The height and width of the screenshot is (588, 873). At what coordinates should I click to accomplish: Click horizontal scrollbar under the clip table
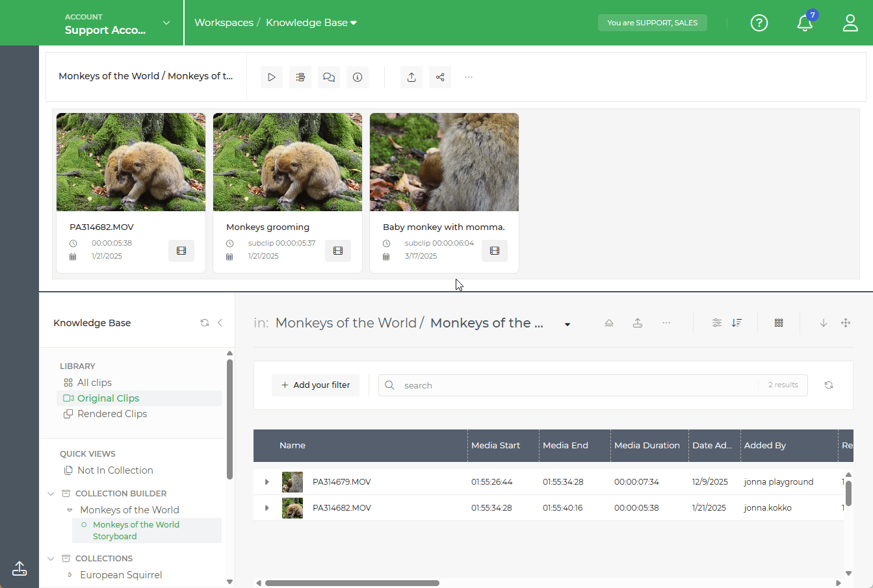(x=352, y=583)
